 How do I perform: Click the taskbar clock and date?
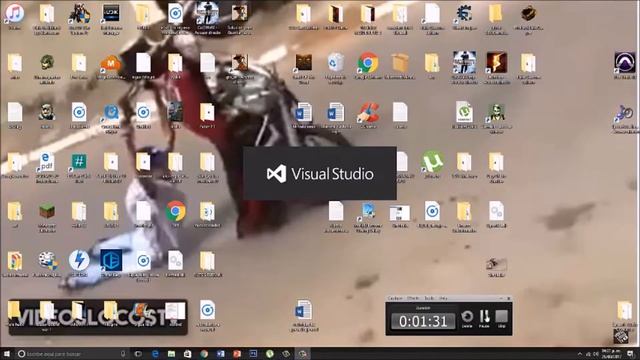(612, 354)
